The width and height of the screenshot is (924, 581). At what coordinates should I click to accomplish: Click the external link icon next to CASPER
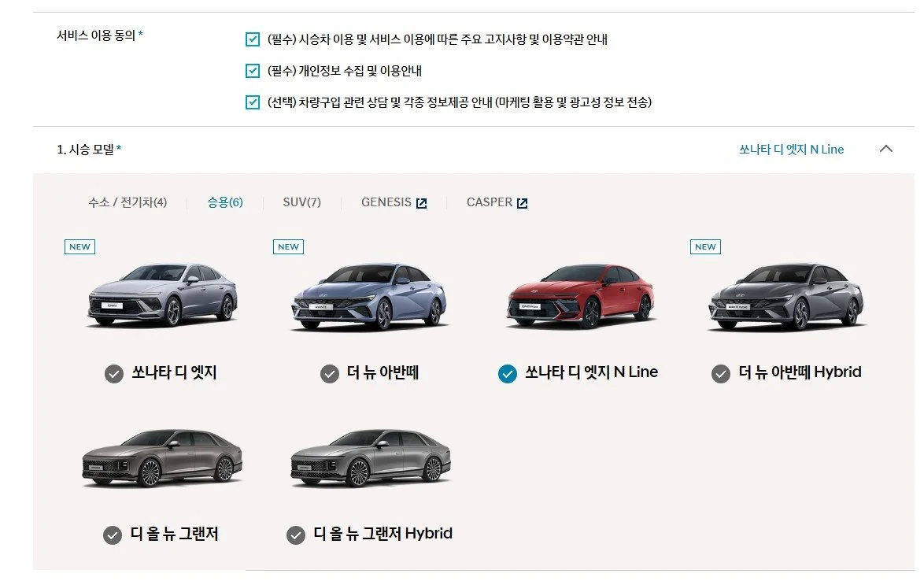pos(522,203)
